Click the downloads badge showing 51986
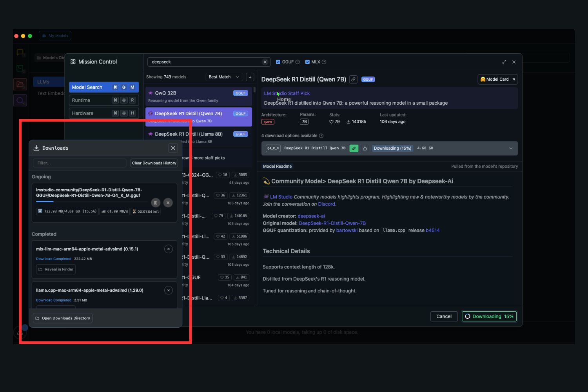 tap(240, 236)
